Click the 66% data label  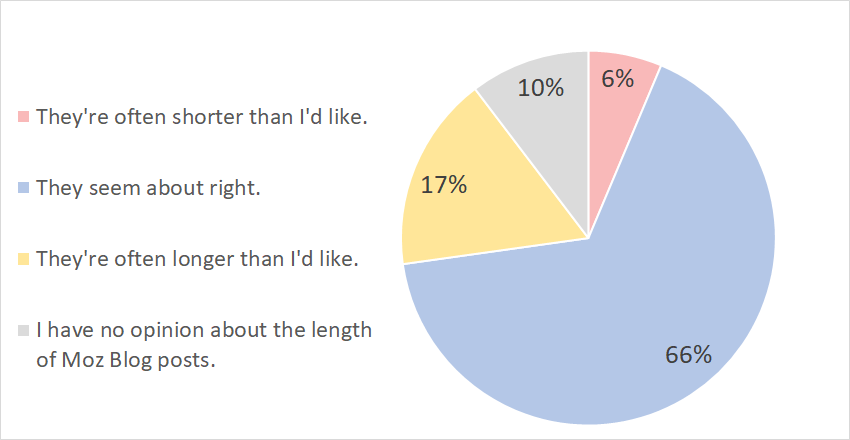click(x=688, y=354)
